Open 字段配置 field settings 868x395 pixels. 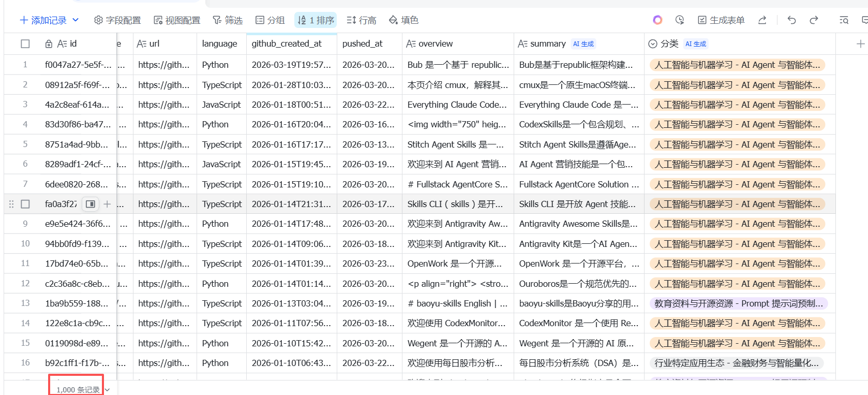click(117, 20)
